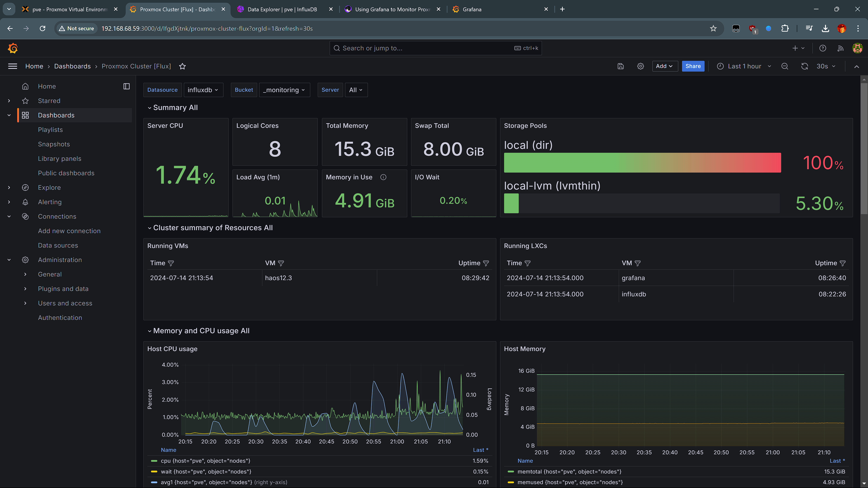Click the Search or jump to field
Image resolution: width=868 pixels, height=488 pixels.
(435, 48)
